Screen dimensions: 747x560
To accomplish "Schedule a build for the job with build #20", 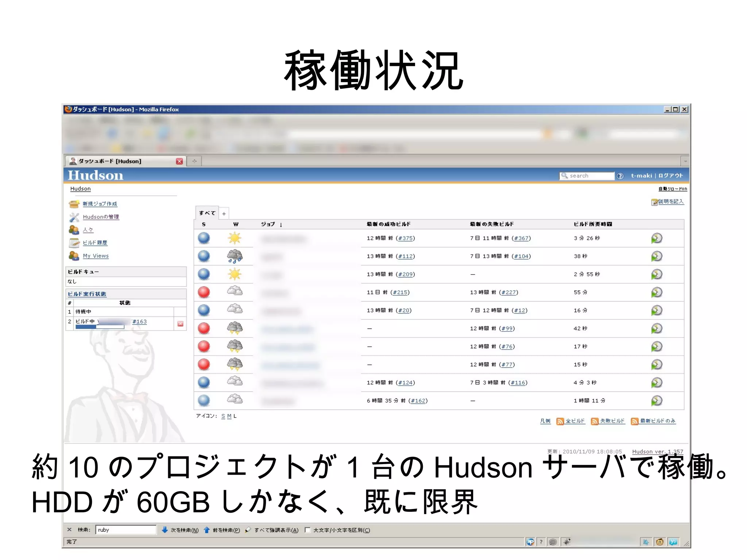I will tap(657, 310).
